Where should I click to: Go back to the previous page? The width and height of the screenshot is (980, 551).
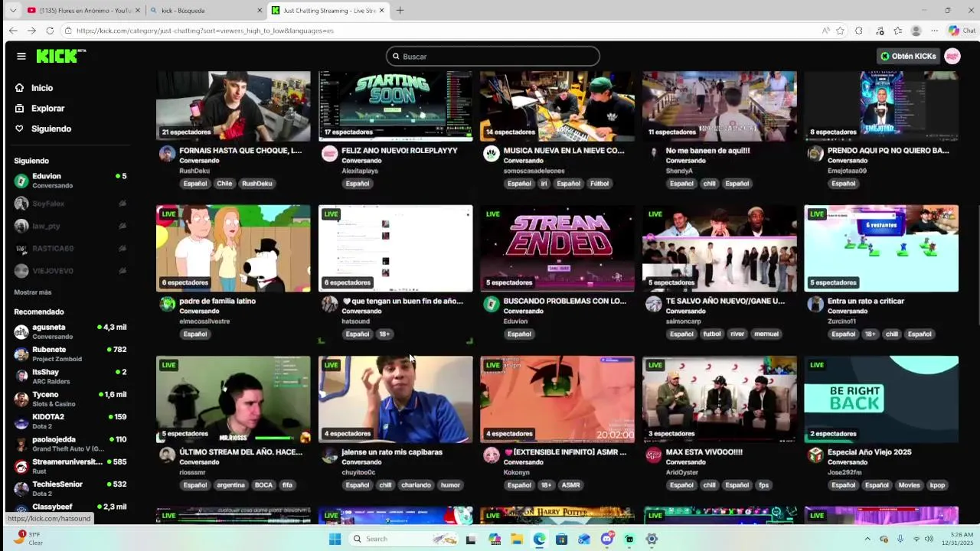(13, 31)
